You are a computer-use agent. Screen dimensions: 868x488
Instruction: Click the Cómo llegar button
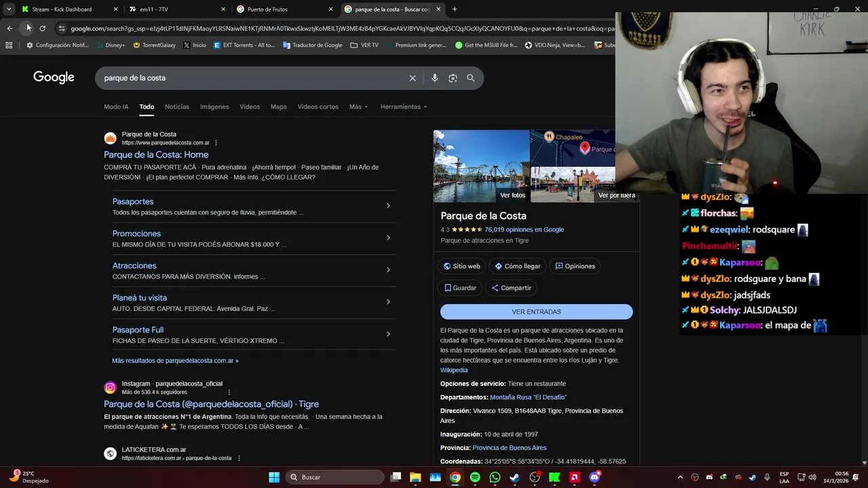(517, 266)
